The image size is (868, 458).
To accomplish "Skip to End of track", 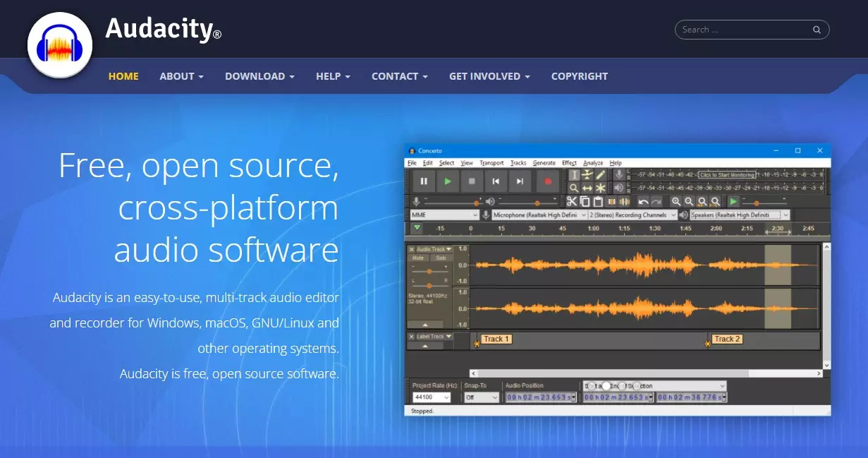I will point(520,181).
